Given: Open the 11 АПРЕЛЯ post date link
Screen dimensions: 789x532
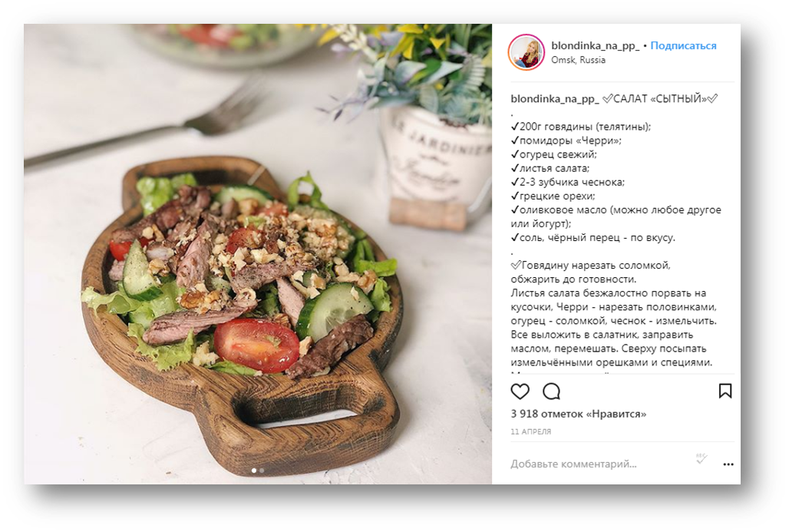Looking at the screenshot, I should click(531, 432).
